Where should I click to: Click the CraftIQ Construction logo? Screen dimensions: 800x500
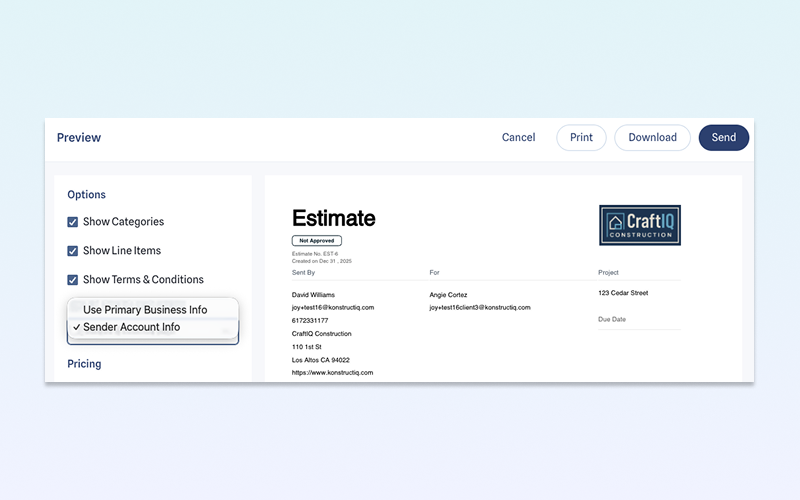pos(640,226)
